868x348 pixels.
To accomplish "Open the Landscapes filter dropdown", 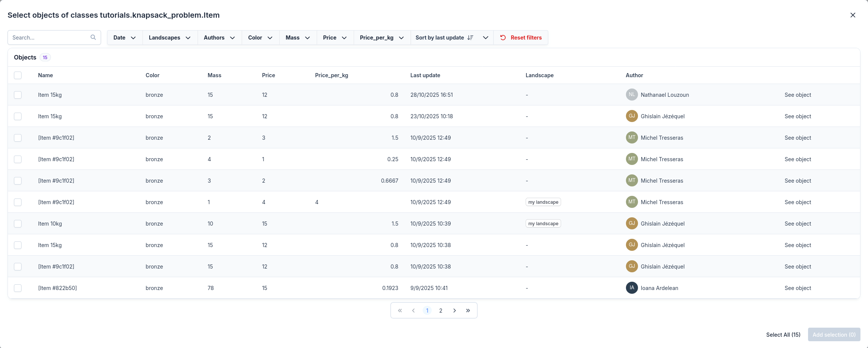I will (x=170, y=38).
